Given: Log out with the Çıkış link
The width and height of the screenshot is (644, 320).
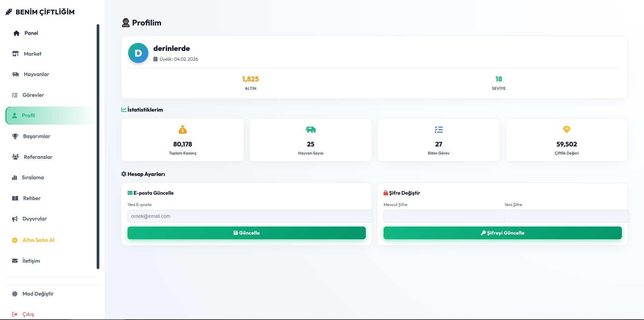Looking at the screenshot, I should [x=28, y=314].
